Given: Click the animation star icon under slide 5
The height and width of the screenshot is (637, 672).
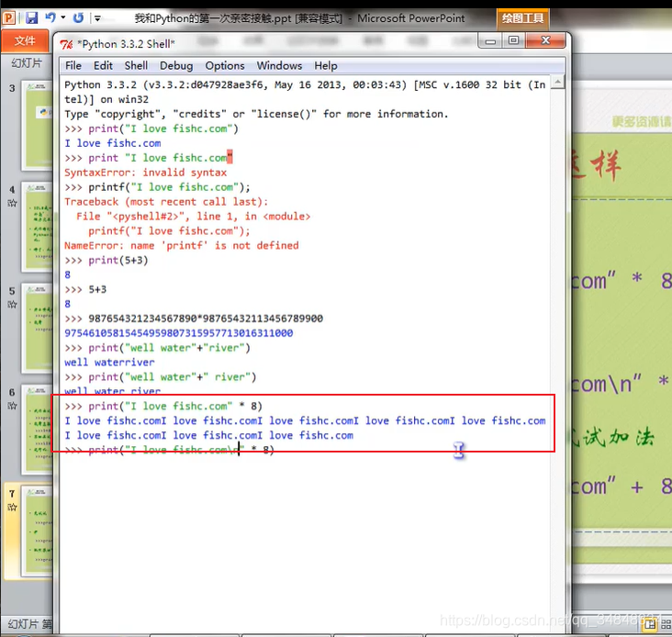Looking at the screenshot, I should click(x=12, y=305).
